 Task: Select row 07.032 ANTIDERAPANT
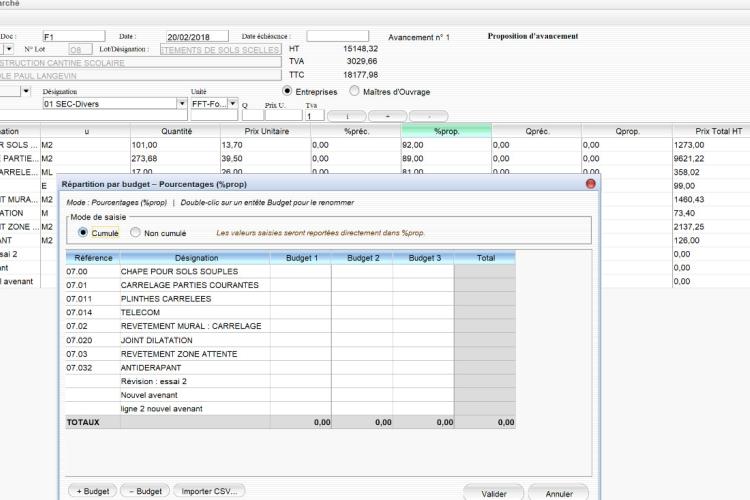(x=291, y=368)
